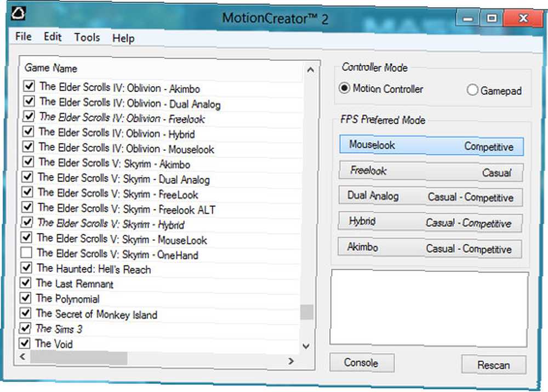Maximize the MotionCreator window
The width and height of the screenshot is (548, 392).
(492, 18)
